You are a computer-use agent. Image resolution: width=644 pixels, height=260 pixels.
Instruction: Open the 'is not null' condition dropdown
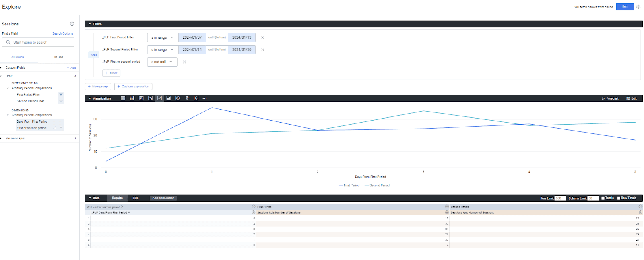(x=162, y=62)
